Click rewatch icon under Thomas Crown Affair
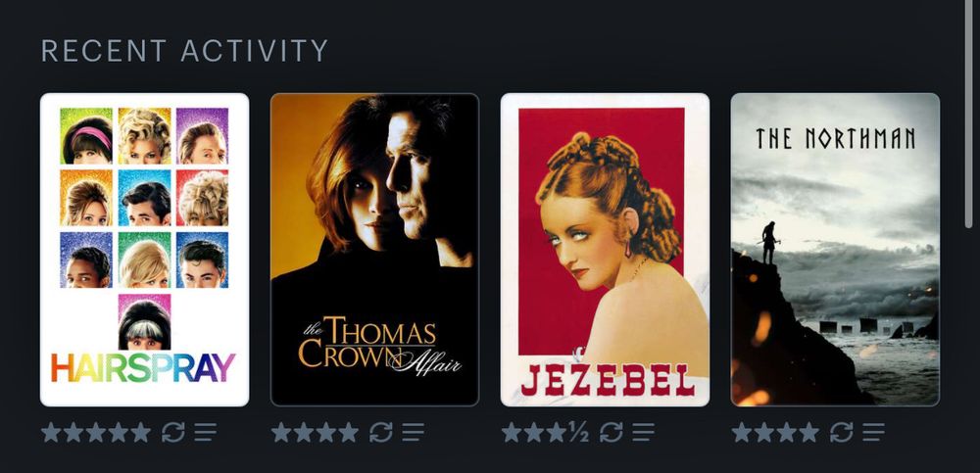This screenshot has width=980, height=473. [x=380, y=432]
